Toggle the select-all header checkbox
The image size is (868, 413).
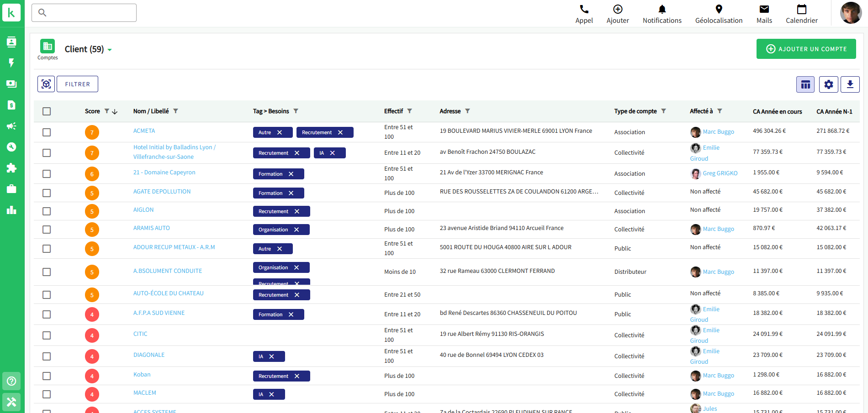point(47,111)
